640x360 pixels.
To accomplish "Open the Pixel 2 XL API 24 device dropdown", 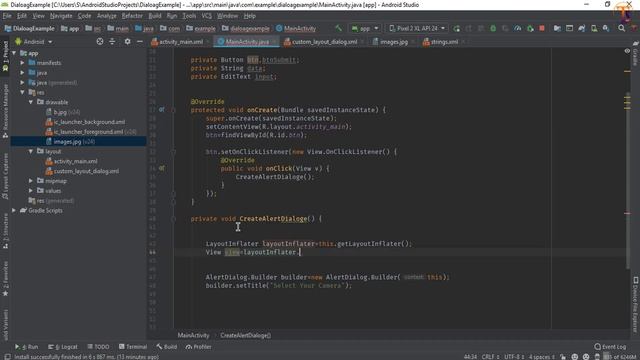I will pos(417,28).
